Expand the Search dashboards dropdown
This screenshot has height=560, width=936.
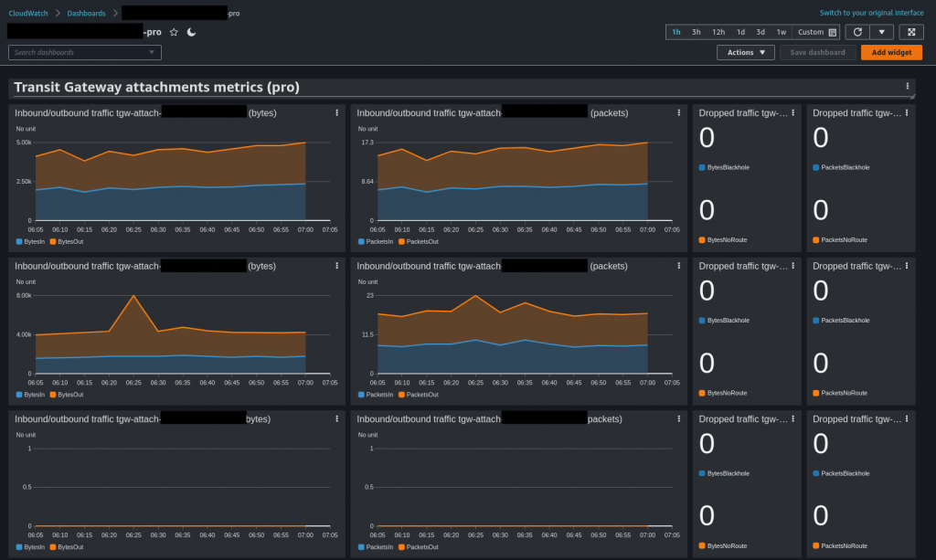tap(152, 52)
